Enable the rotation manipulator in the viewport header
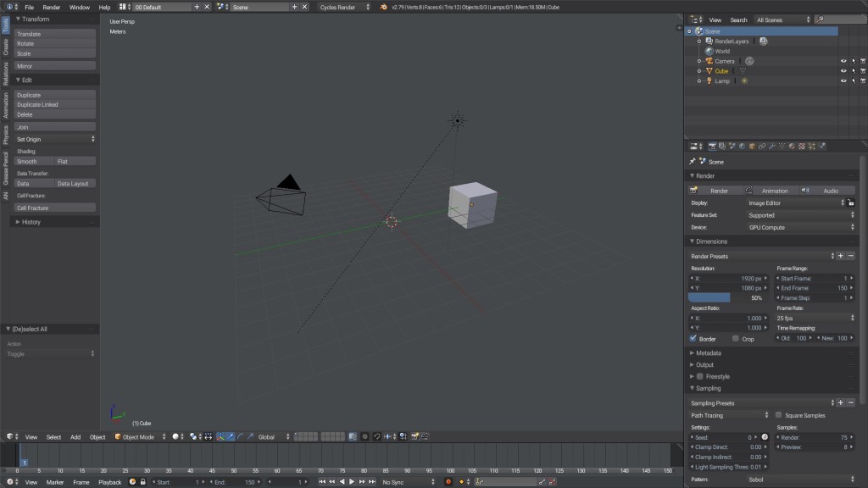 [x=239, y=436]
